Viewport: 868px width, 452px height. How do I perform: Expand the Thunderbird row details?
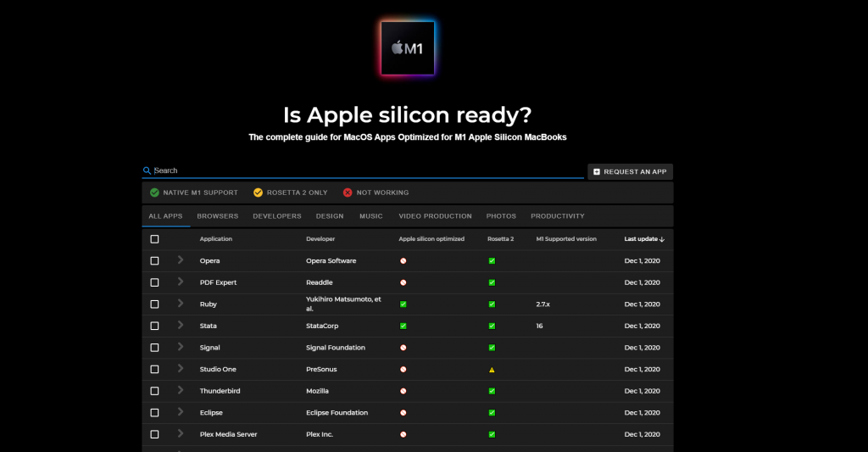pyautogui.click(x=181, y=390)
